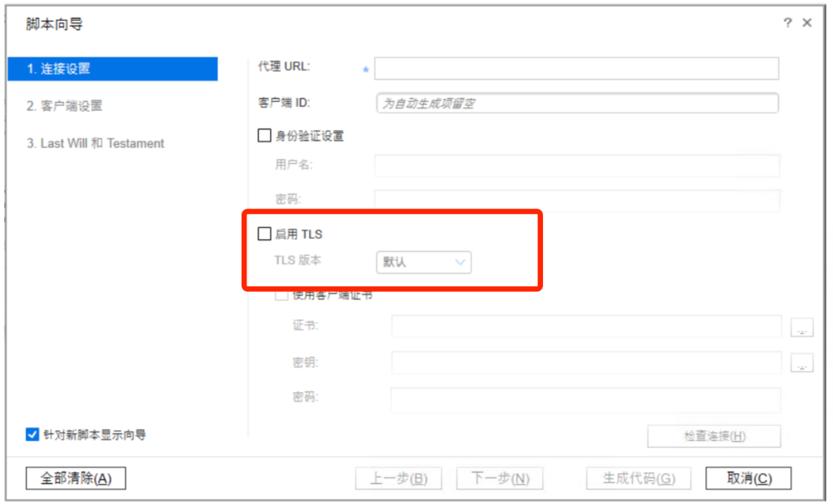The image size is (833, 504).
Task: Click the 检查连接(H) button
Action: click(714, 436)
